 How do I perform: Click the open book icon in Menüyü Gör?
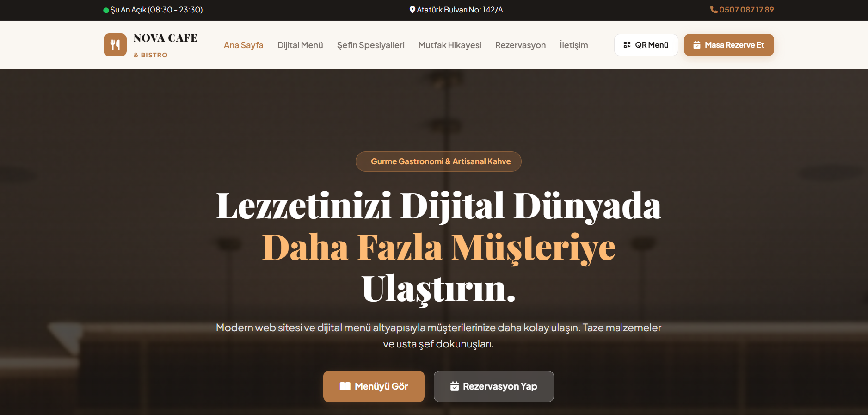pyautogui.click(x=345, y=386)
